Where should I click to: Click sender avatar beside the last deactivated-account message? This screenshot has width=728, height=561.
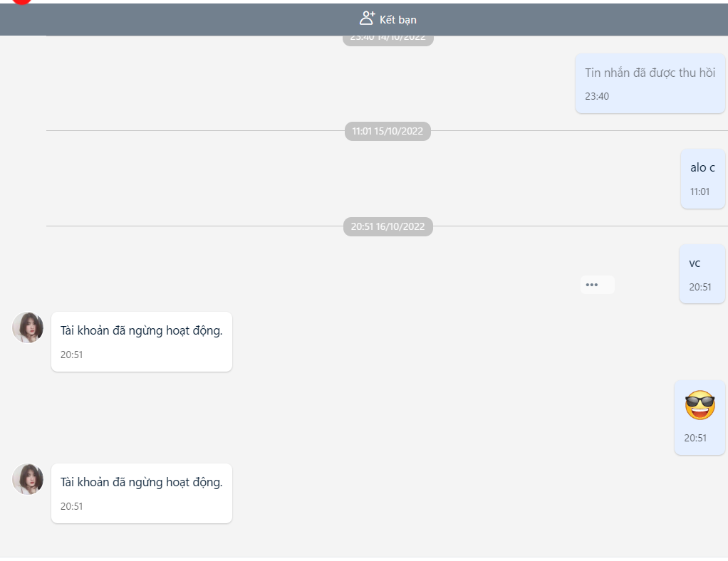[x=28, y=479]
